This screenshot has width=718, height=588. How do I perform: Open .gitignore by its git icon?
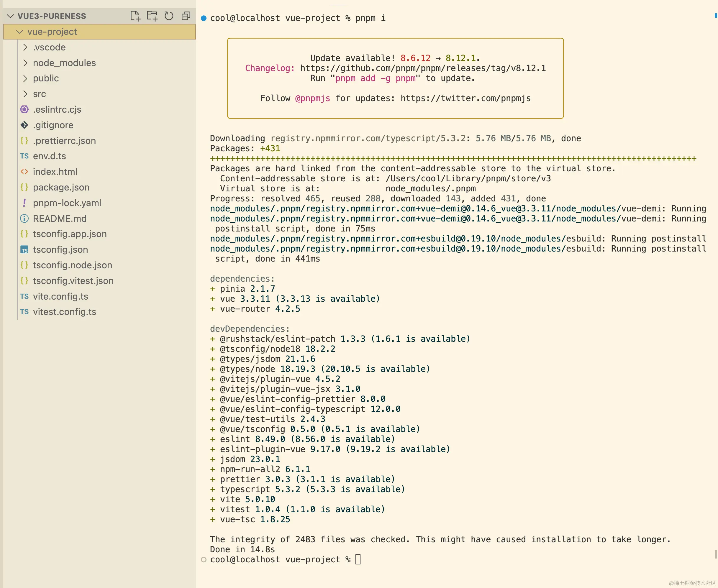(x=24, y=125)
